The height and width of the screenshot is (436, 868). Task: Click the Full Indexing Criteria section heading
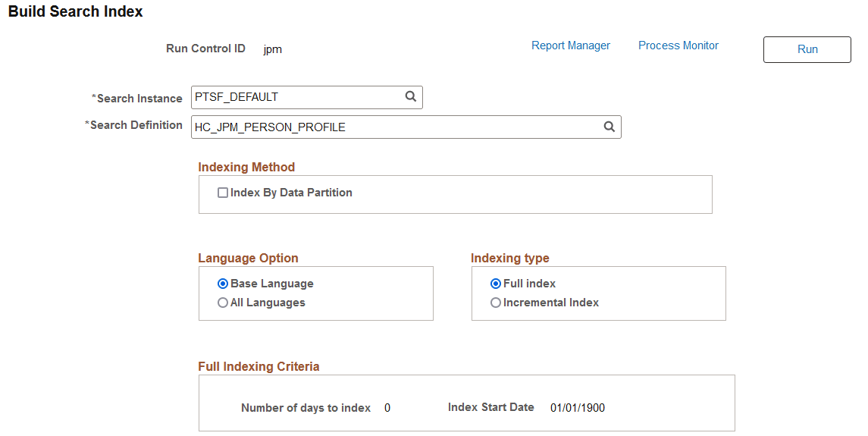(x=259, y=366)
